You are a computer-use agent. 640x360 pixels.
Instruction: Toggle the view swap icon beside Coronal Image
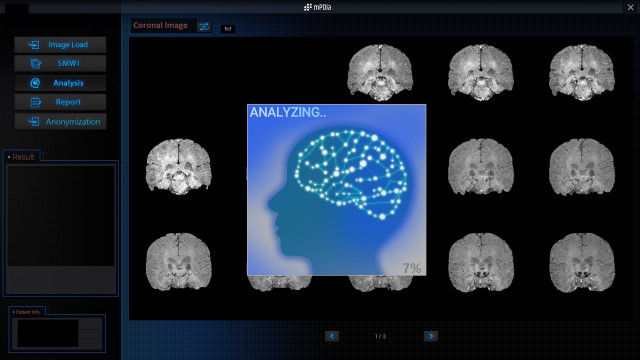[204, 27]
